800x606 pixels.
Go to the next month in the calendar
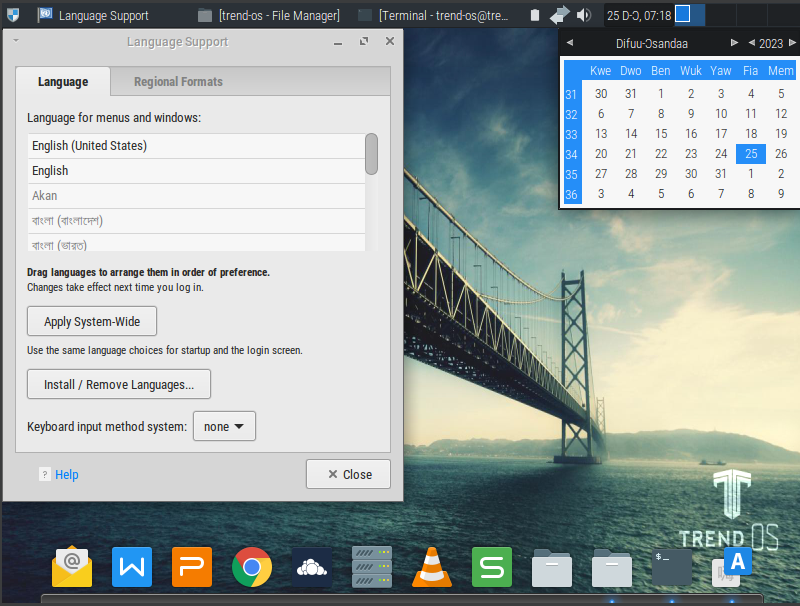point(734,43)
